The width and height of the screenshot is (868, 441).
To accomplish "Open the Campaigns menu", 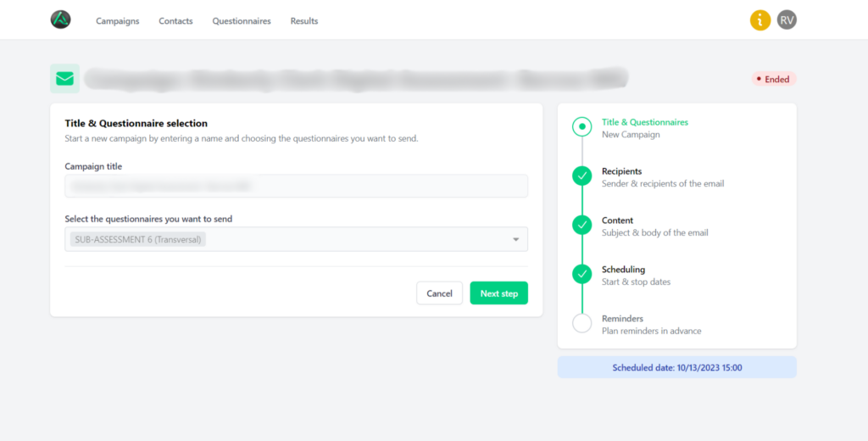I will (x=117, y=21).
